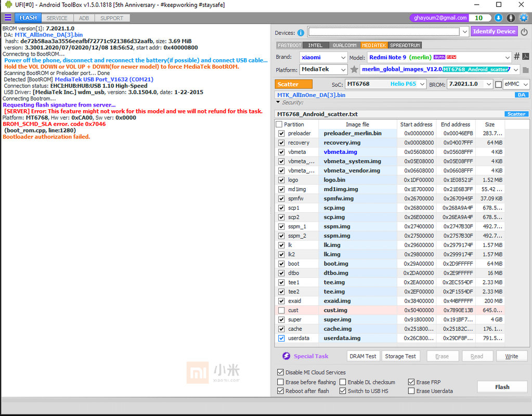Select the QUALCOMM platform tab

(x=344, y=45)
